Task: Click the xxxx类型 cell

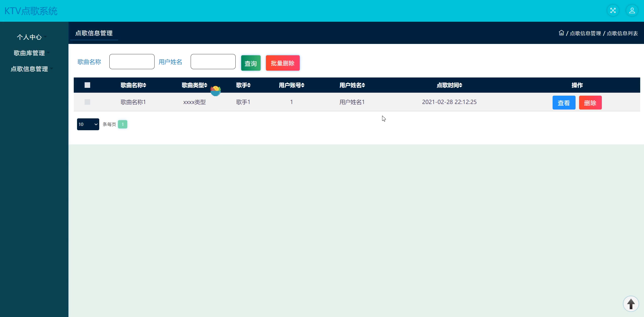Action: pos(194,102)
